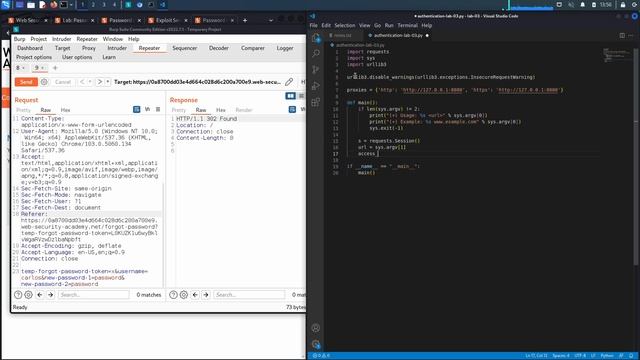Screen dimensions: 640x360
Task: Click the VS Code code minimap
Action: 617,55
